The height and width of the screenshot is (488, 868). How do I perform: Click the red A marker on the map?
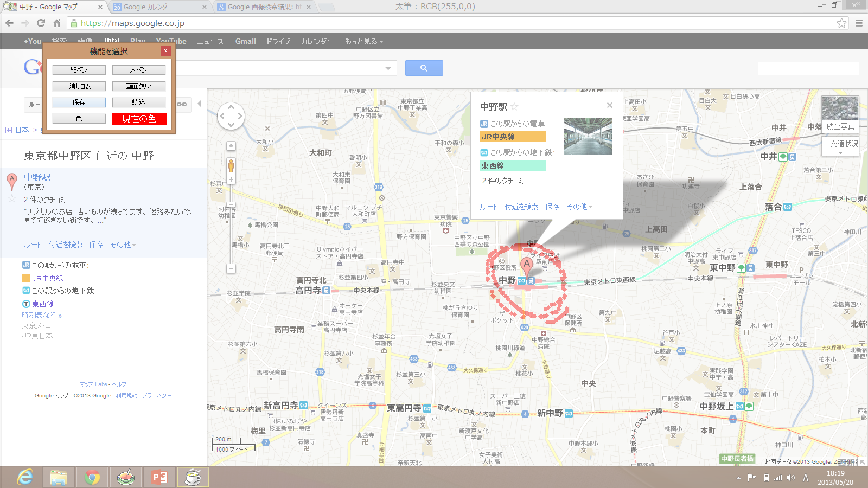click(x=526, y=266)
